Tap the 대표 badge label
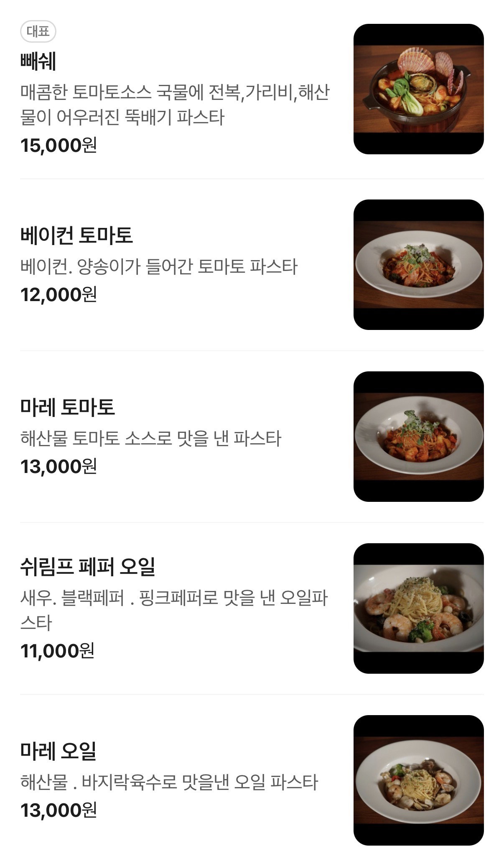 click(x=38, y=31)
